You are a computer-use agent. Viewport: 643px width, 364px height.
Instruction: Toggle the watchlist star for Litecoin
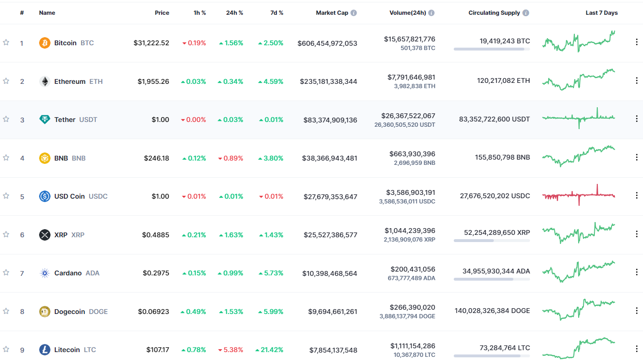point(6,350)
